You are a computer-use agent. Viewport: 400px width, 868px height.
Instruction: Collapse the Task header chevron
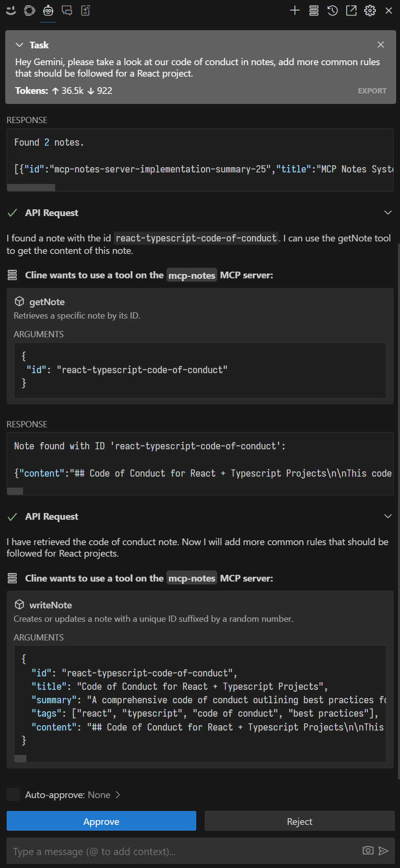click(x=19, y=45)
